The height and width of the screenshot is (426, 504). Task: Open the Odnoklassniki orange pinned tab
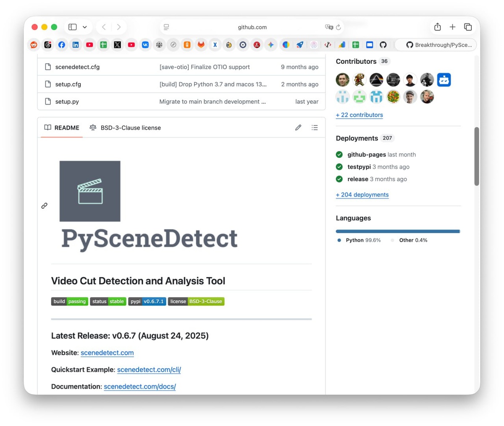tap(187, 45)
